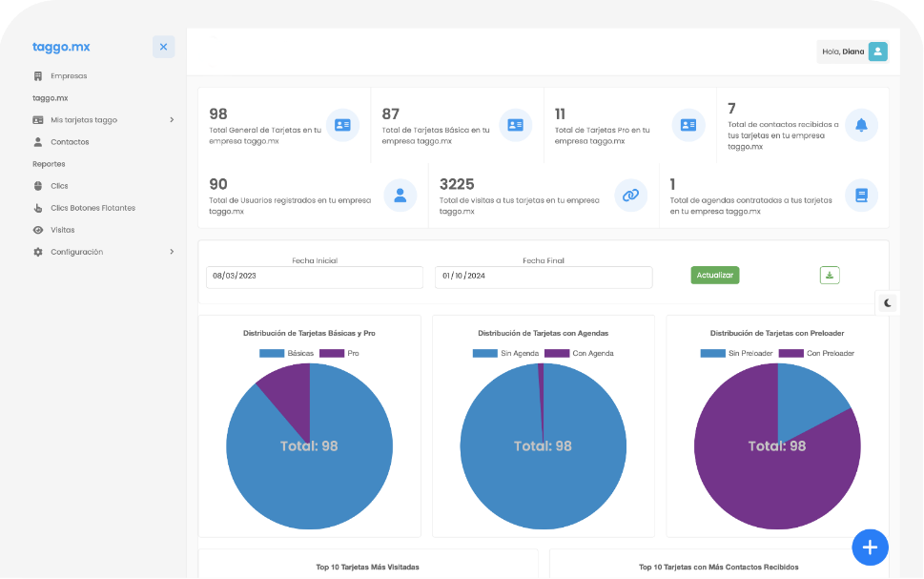Toggle the Con Preloader legend swatch
Viewport: 924px width, 579px height.
(791, 353)
